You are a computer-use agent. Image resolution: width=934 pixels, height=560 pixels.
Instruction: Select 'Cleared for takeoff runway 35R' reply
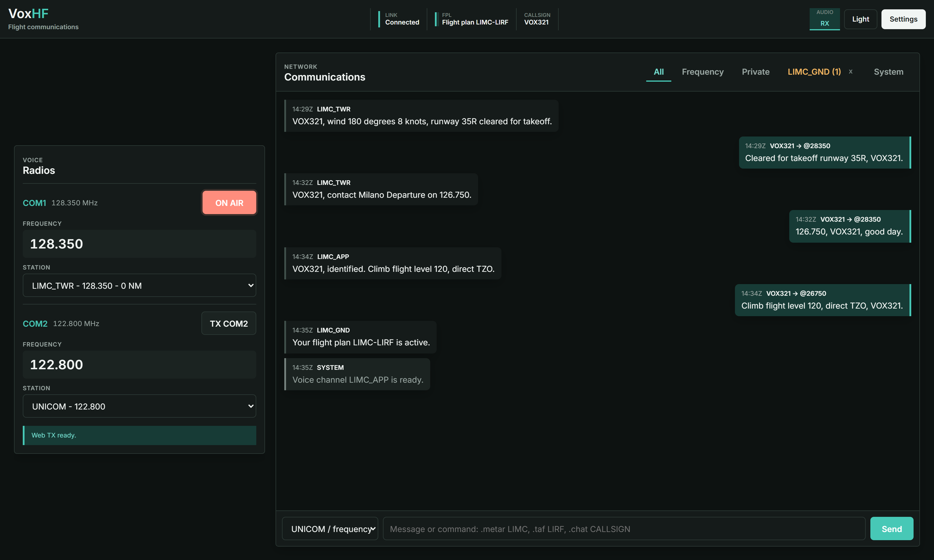pos(825,153)
